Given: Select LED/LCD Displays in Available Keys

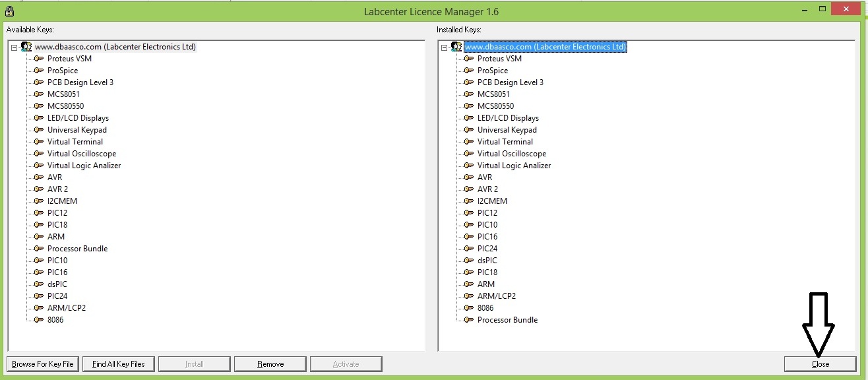Looking at the screenshot, I should [78, 118].
